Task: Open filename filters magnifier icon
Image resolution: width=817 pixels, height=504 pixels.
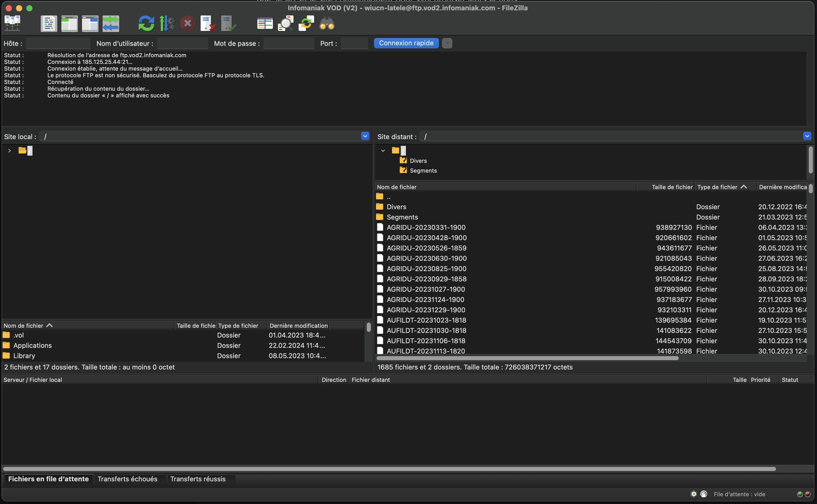Action: pos(285,24)
